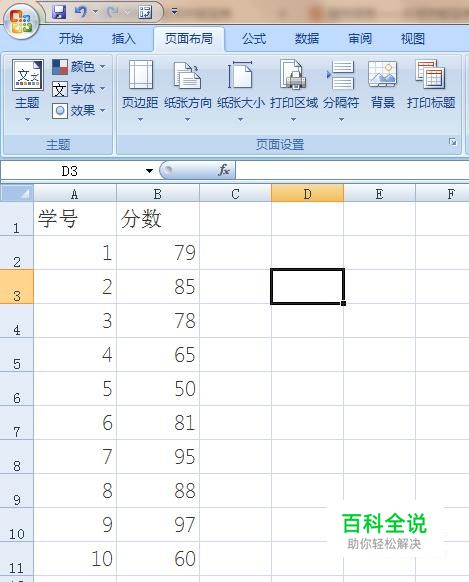The width and height of the screenshot is (469, 582).
Task: Click the fx insert function button
Action: [224, 170]
